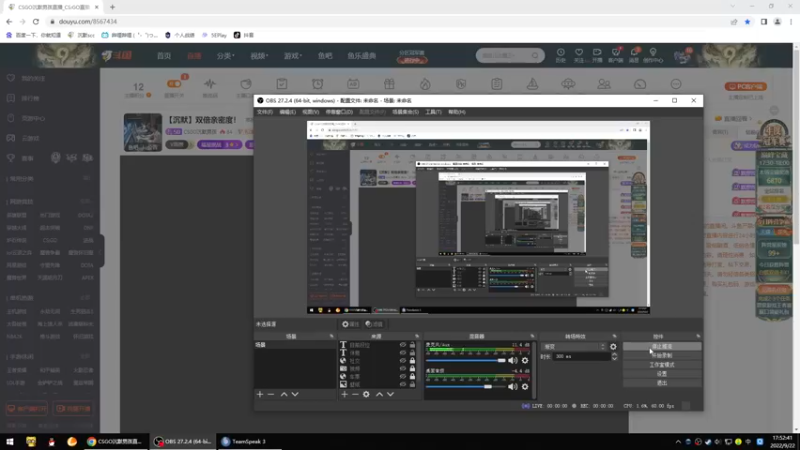
Task: Open OBS Tools menu
Action: click(433, 112)
